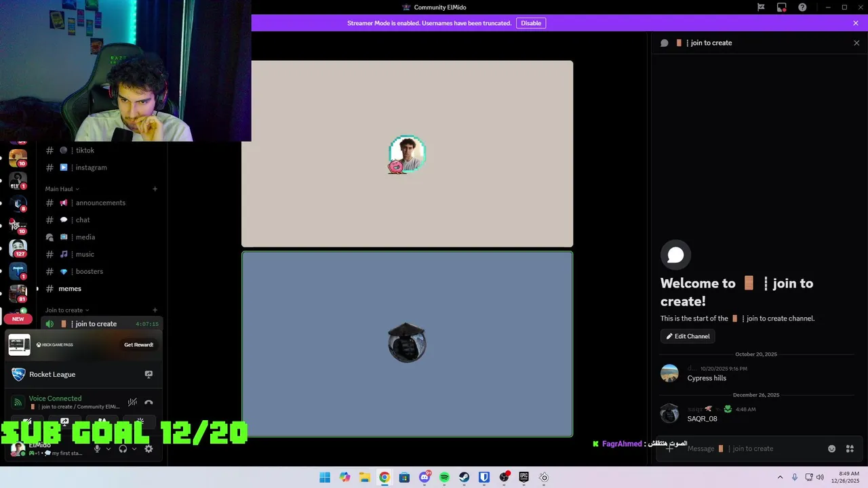Open the music channel
The width and height of the screenshot is (868, 488).
(x=102, y=254)
